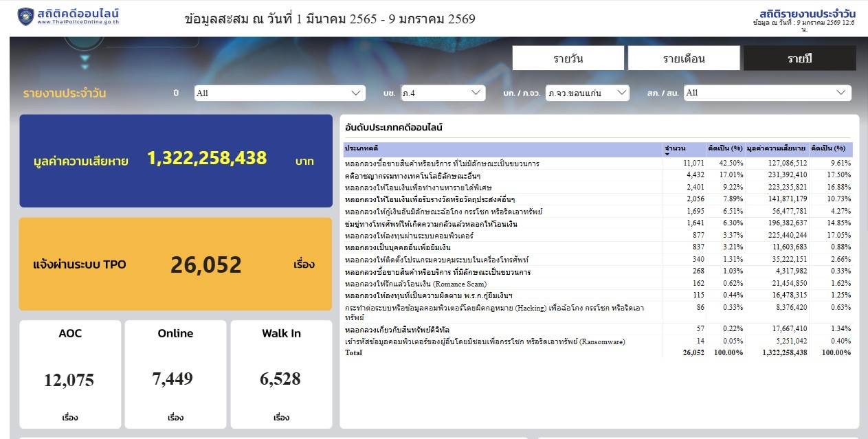Select the AOC count card
The height and width of the screenshot is (439, 868).
tap(70, 374)
